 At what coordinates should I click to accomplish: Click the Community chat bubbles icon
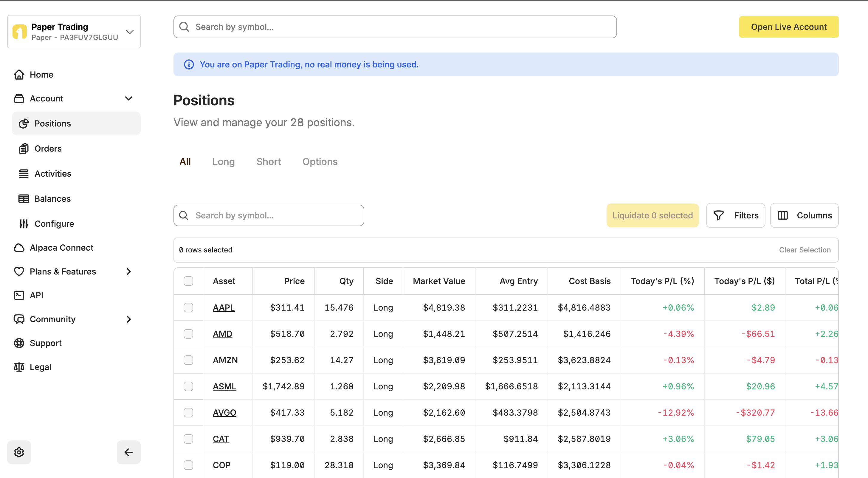coord(19,319)
